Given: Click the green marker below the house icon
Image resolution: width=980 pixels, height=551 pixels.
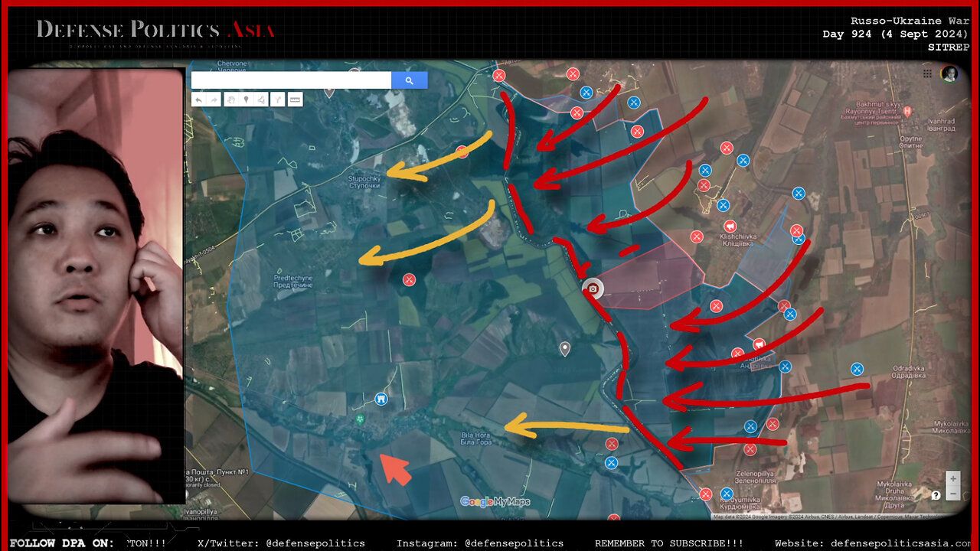Looking at the screenshot, I should pos(360,419).
